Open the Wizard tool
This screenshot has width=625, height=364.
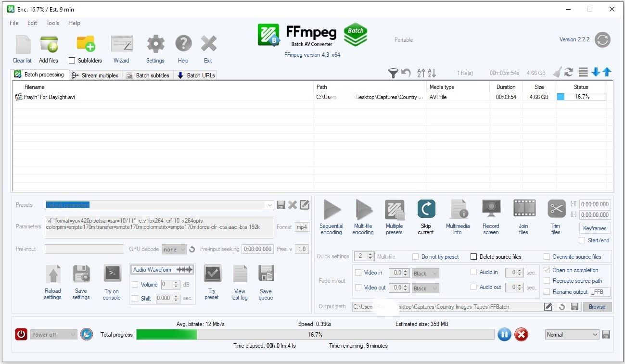tap(121, 44)
